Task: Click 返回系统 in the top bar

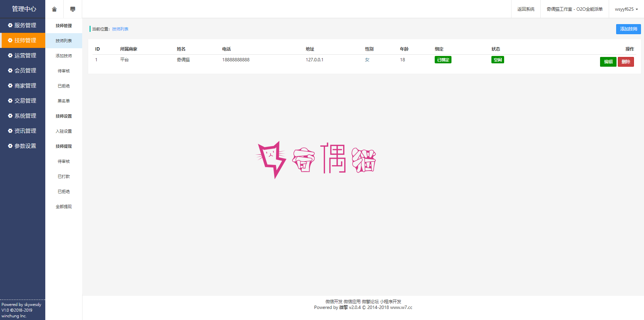Action: 526,9
